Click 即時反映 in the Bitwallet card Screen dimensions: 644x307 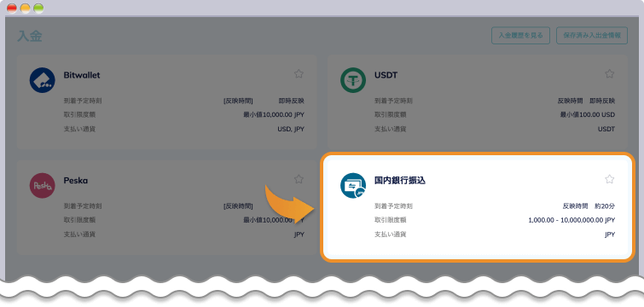(x=292, y=101)
